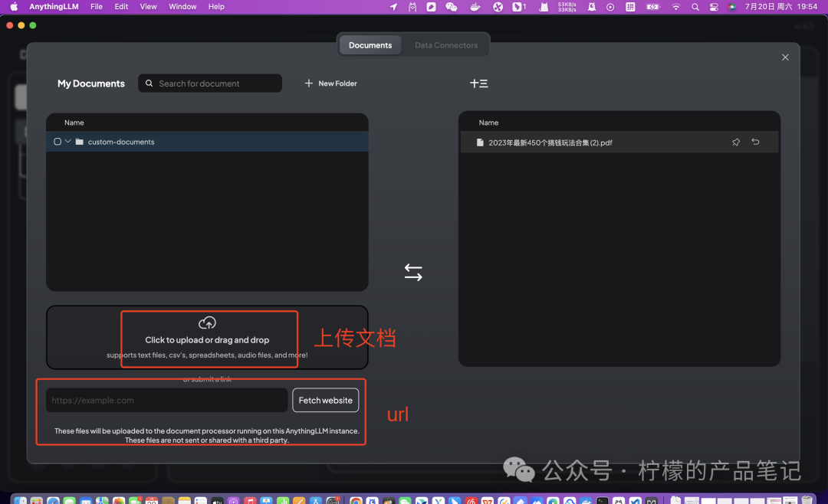Screen dimensions: 828x504
Task: Open the Window menu
Action: point(182,7)
